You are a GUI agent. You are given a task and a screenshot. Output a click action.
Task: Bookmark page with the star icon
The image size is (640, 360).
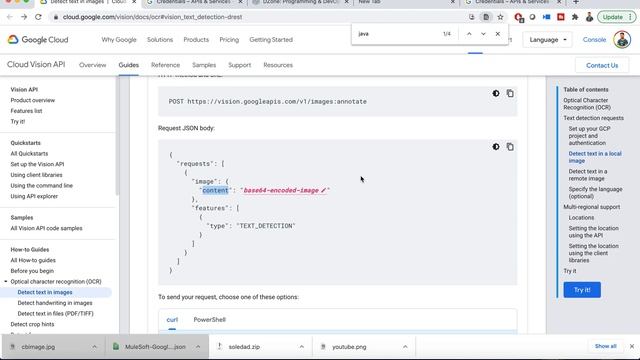(500, 17)
